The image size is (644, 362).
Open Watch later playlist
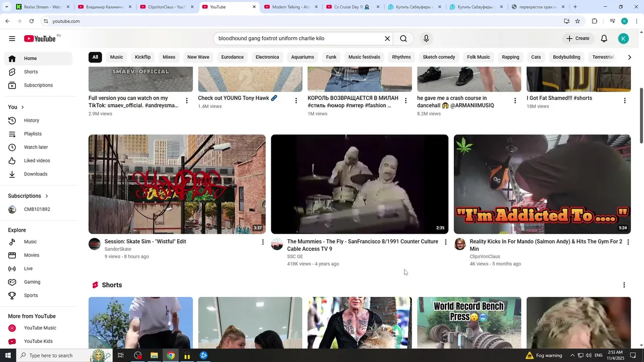pos(39,147)
